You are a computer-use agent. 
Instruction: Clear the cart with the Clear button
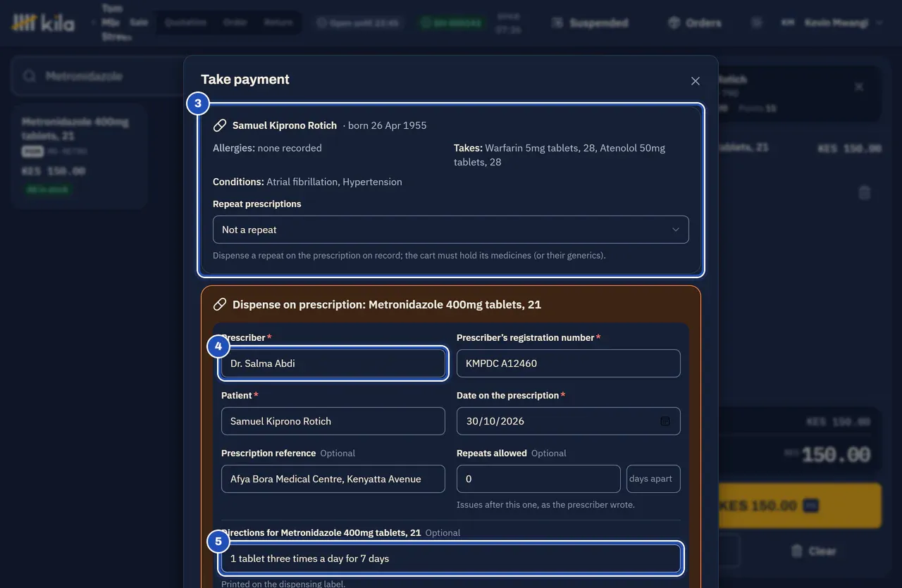coord(814,551)
